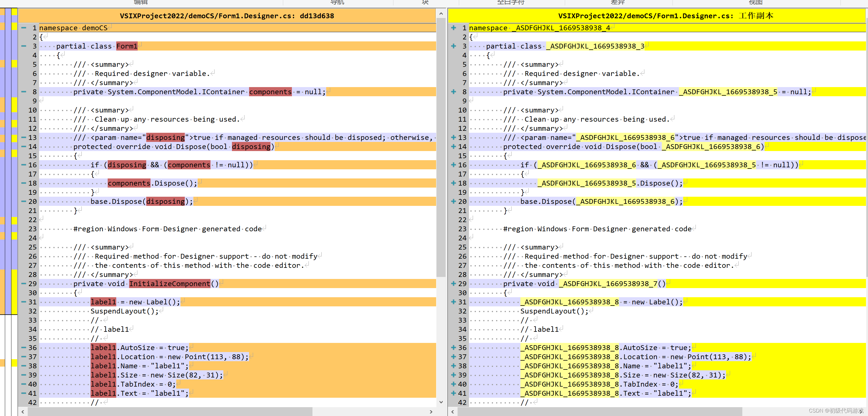
Task: Click right pane horizontal scrollbar's left arrow
Action: [x=452, y=412]
